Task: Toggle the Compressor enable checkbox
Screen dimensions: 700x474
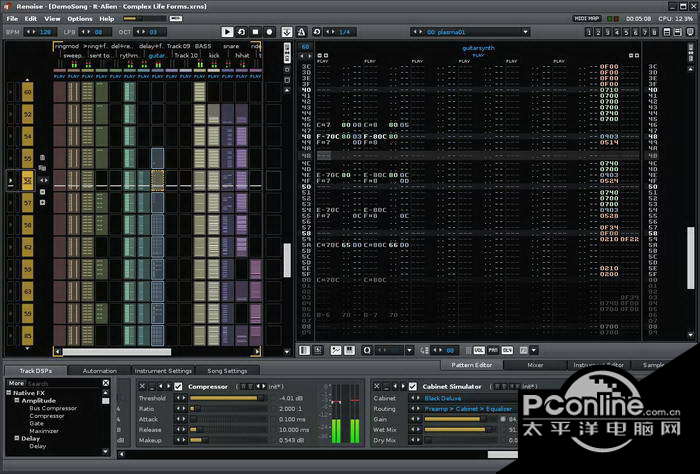Action: [x=178, y=386]
